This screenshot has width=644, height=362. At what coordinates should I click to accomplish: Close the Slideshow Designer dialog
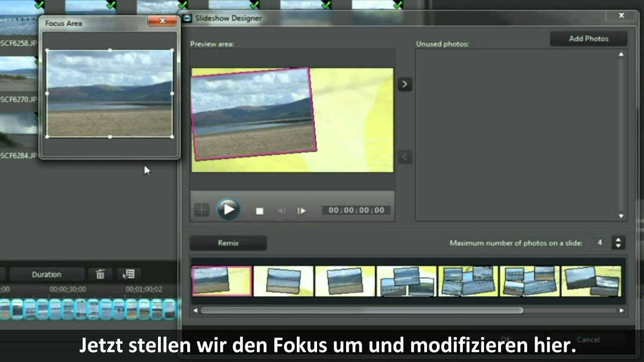[621, 16]
